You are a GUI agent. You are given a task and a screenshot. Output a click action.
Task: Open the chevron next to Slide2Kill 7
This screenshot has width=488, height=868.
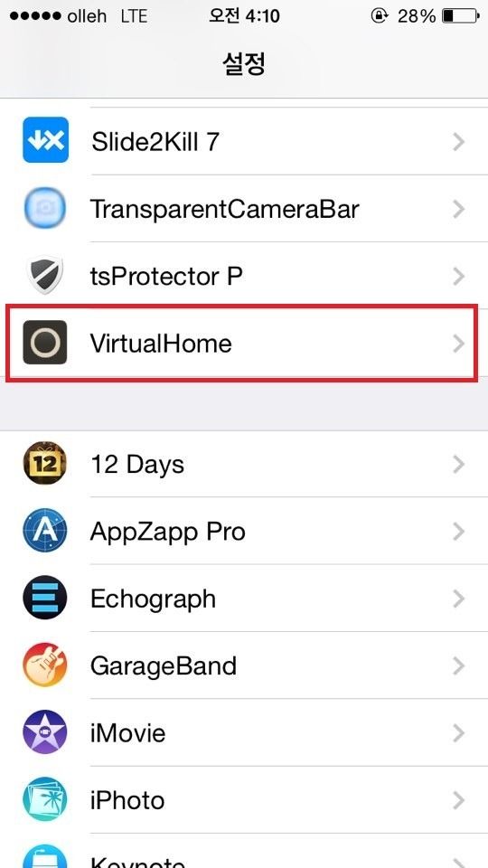458,142
